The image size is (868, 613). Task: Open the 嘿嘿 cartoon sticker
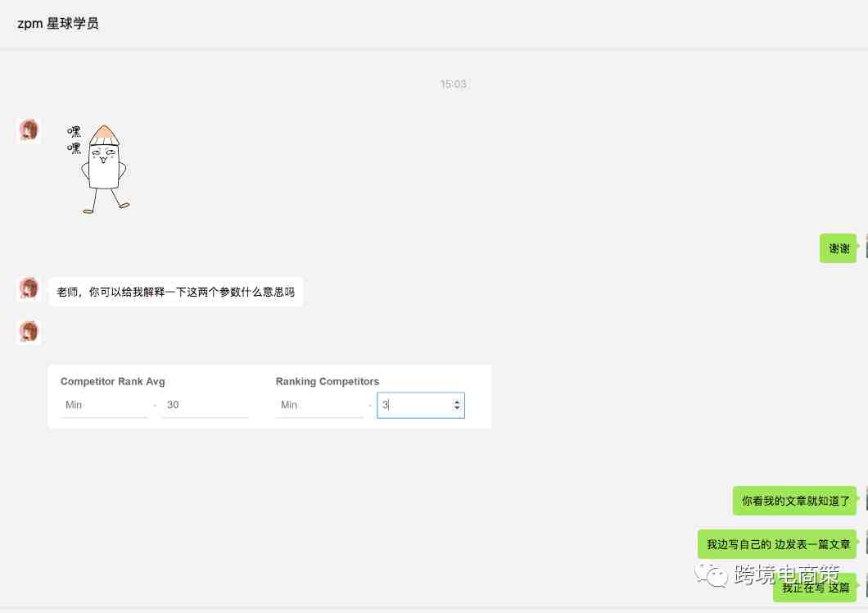coord(100,169)
